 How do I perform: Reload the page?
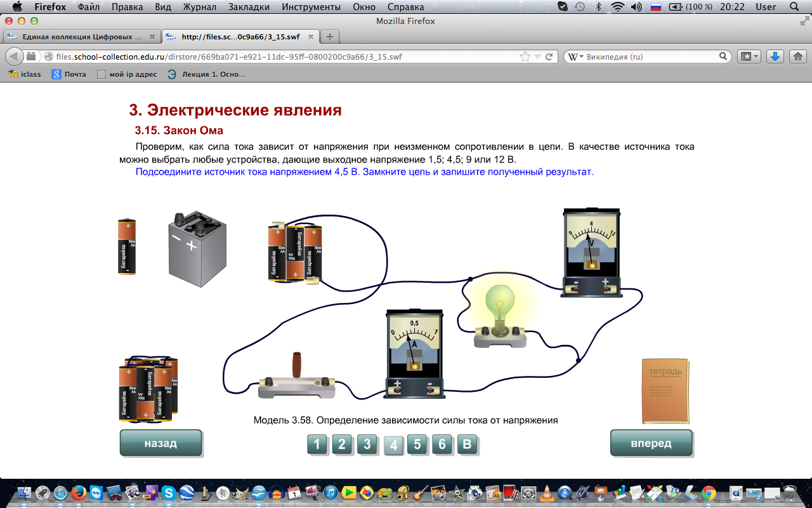click(549, 57)
